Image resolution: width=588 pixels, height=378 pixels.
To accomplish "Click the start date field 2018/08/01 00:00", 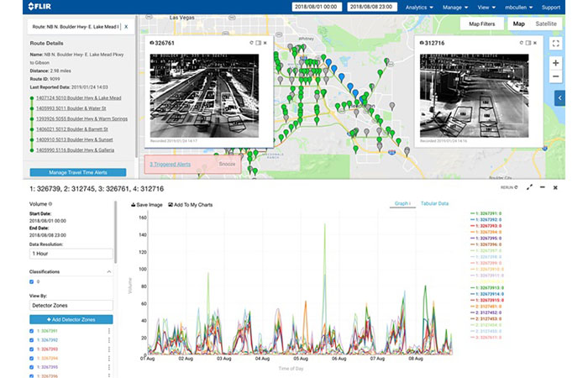I will (317, 7).
